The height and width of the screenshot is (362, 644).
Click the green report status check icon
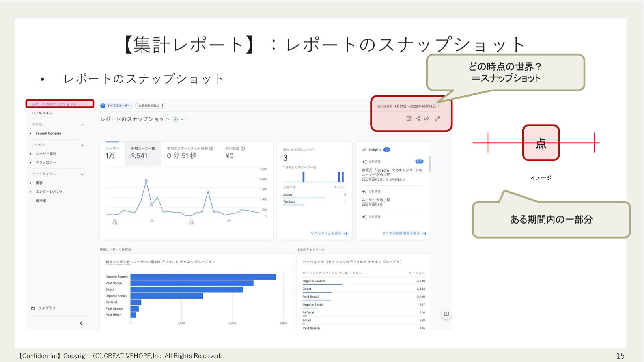click(x=176, y=119)
